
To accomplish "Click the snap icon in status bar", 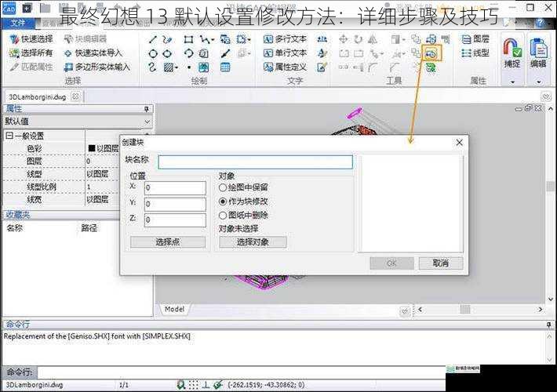I will tap(180, 384).
